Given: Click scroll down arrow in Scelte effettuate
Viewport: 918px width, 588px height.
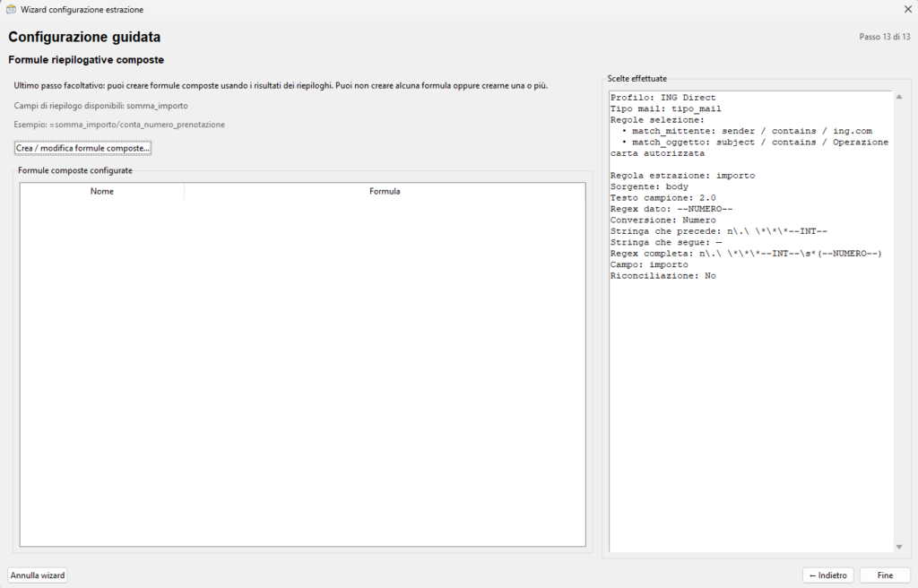Looking at the screenshot, I should [899, 547].
